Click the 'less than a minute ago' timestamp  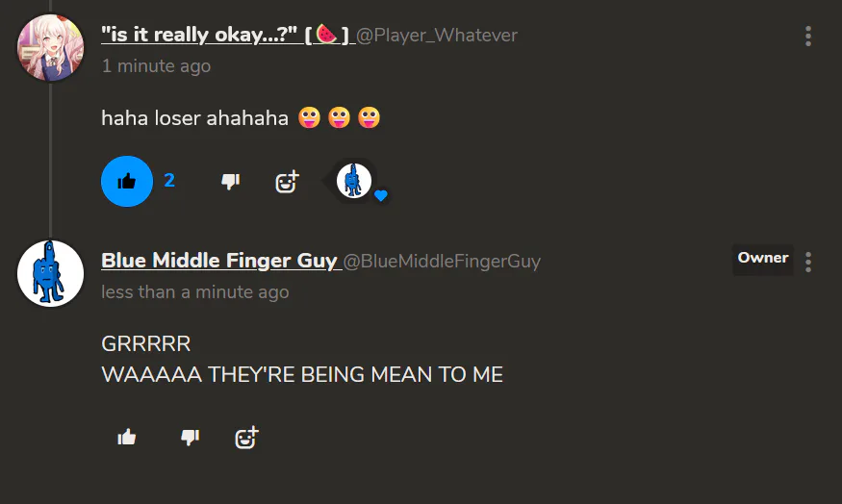195,292
